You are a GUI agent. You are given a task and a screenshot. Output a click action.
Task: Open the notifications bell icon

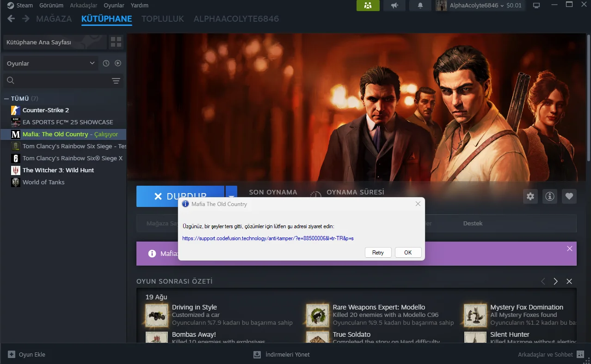420,6
